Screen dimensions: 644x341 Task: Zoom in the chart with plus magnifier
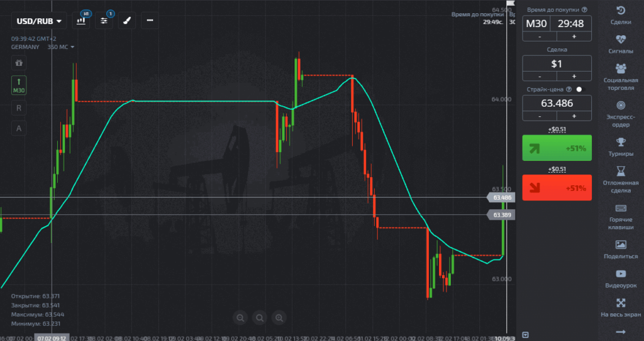(279, 318)
